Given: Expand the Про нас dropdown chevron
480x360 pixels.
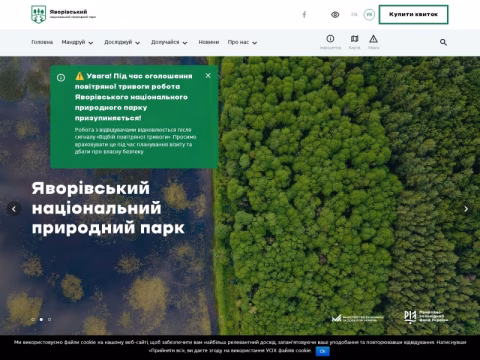Looking at the screenshot, I should tap(255, 43).
